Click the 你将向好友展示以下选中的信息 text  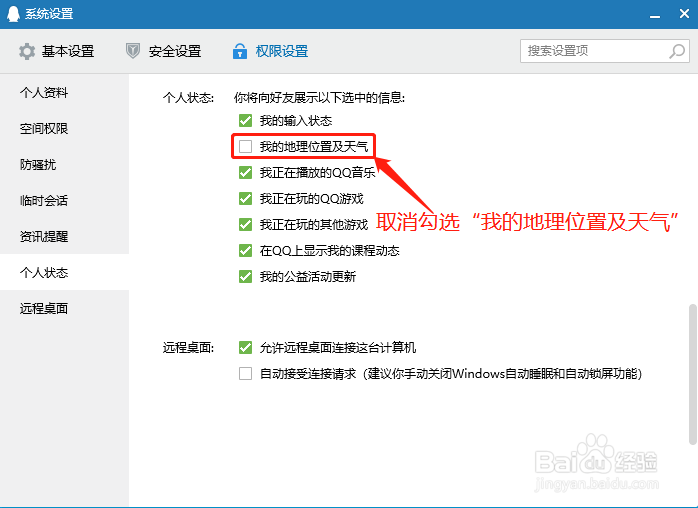(x=319, y=98)
